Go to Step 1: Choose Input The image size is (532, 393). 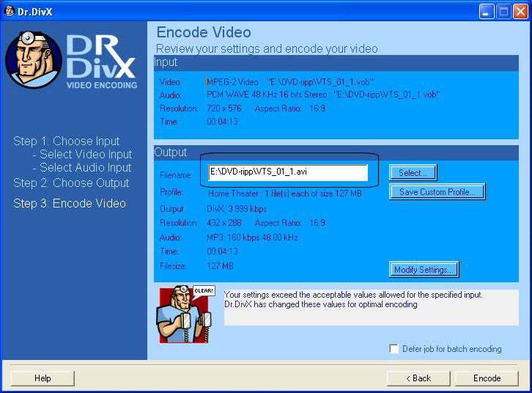66,141
